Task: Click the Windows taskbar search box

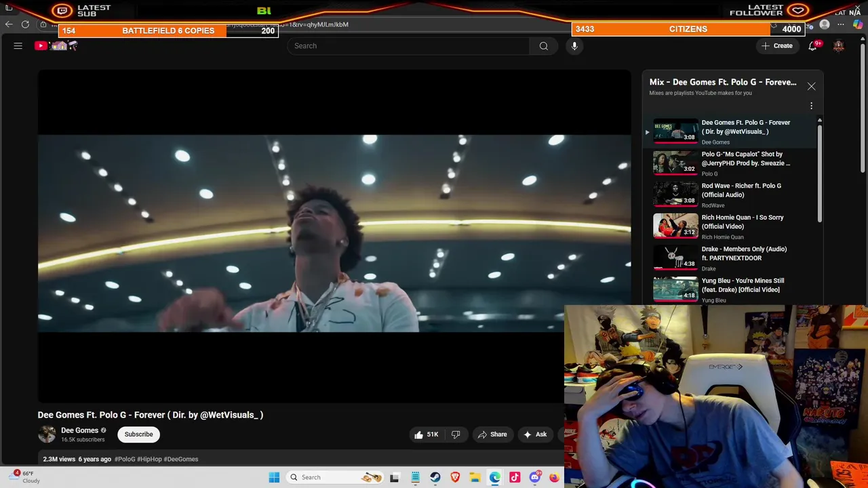Action: 336,477
